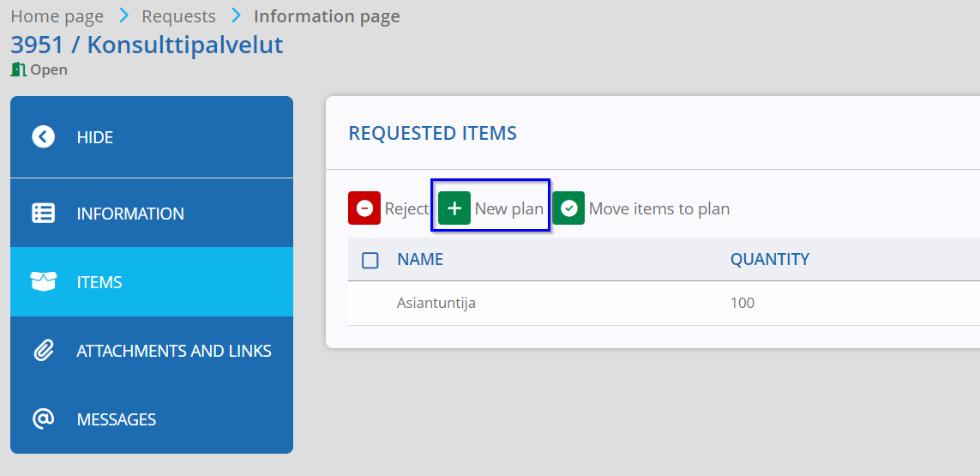
Task: Click the Items open-box icon
Action: pos(43,281)
